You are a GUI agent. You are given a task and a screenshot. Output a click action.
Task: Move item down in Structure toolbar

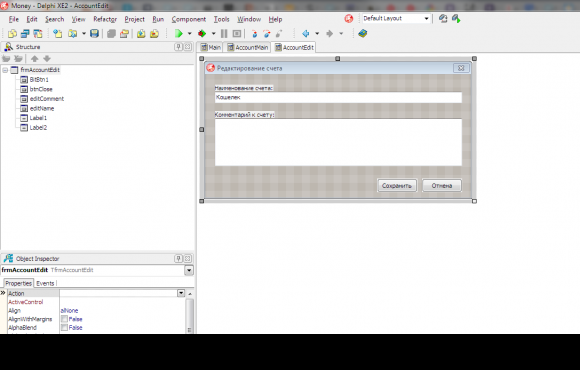[x=47, y=58]
